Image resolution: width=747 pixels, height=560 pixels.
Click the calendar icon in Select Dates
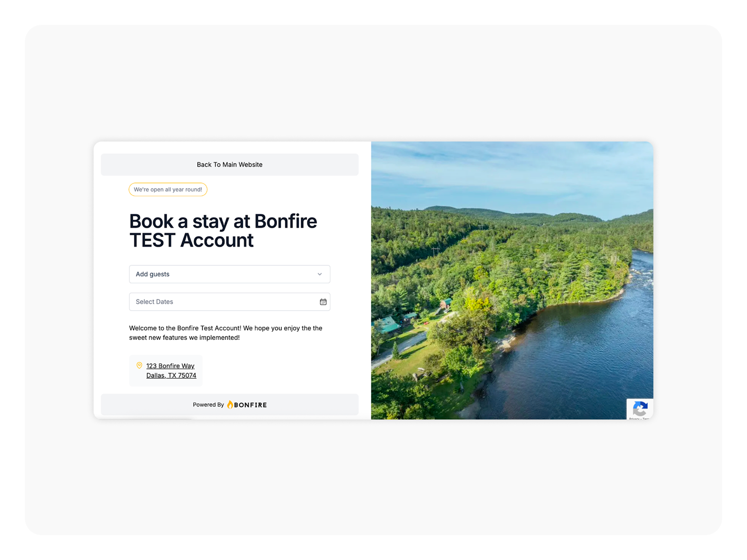point(323,302)
